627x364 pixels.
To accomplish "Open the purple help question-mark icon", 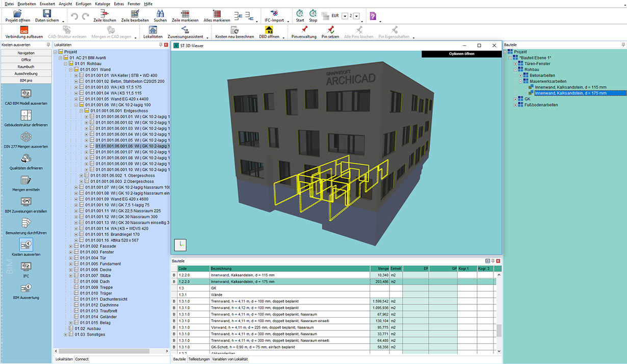I will (x=373, y=16).
